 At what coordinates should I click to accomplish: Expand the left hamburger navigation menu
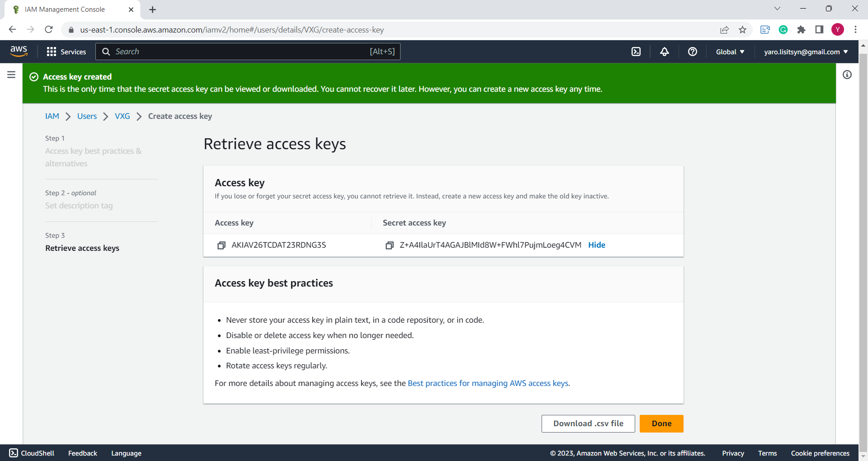pyautogui.click(x=11, y=75)
